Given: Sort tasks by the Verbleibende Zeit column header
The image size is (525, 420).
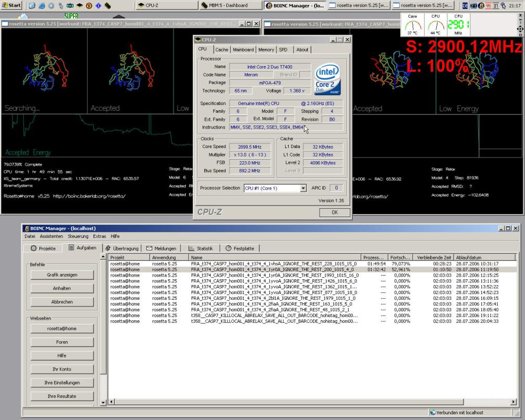Looking at the screenshot, I should click(x=434, y=258).
